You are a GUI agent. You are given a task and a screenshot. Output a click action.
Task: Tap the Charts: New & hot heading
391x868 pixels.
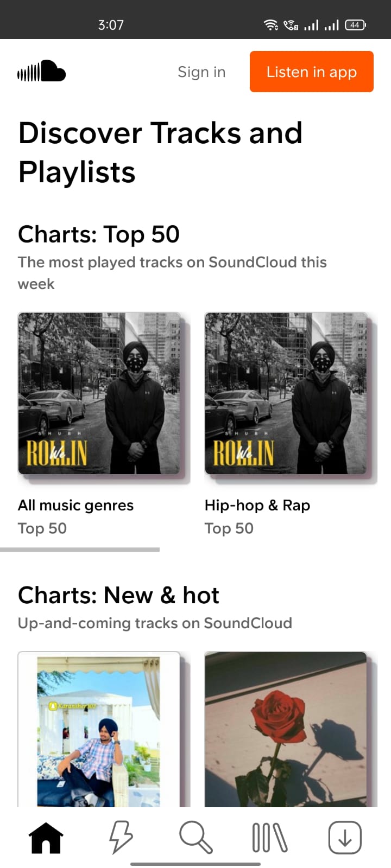tap(118, 595)
